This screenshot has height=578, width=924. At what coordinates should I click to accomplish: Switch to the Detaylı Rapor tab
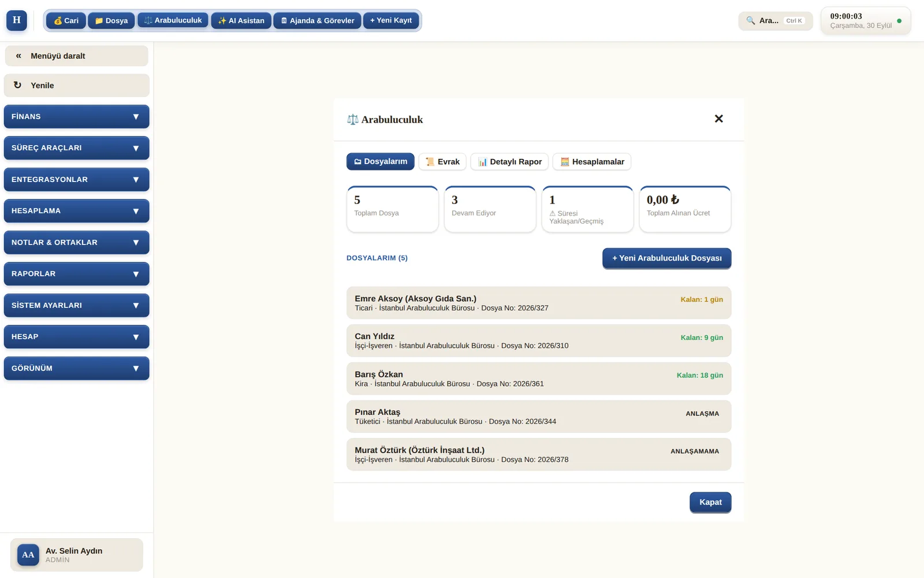click(x=509, y=162)
